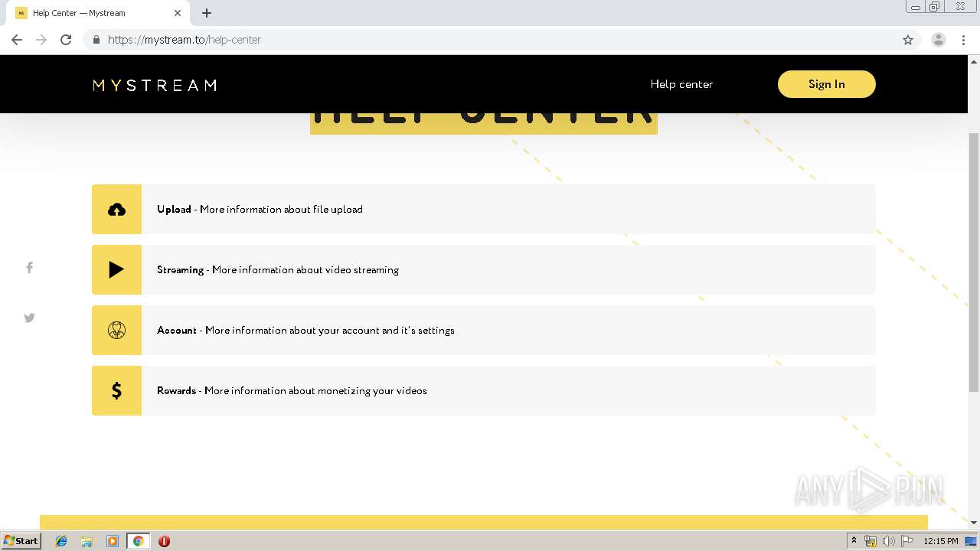Click the Upload cloud icon
Viewport: 980px width, 551px height.
(x=116, y=209)
